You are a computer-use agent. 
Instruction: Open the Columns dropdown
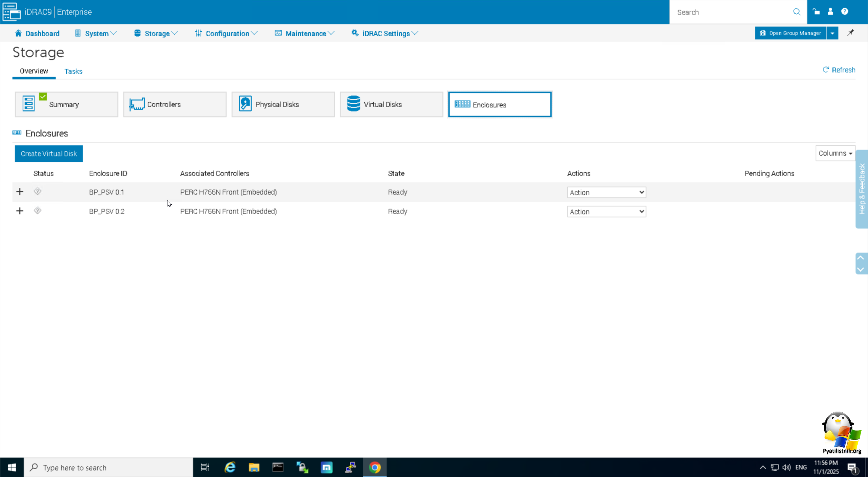pos(835,153)
